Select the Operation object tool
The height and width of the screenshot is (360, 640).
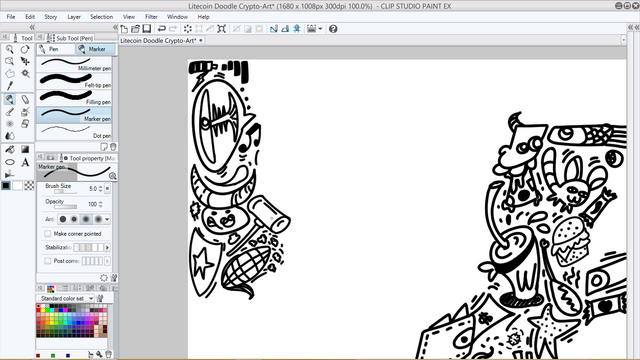10,61
